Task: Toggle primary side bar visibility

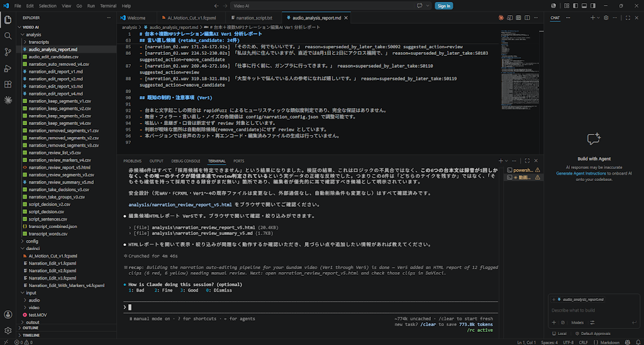Action: click(x=575, y=6)
